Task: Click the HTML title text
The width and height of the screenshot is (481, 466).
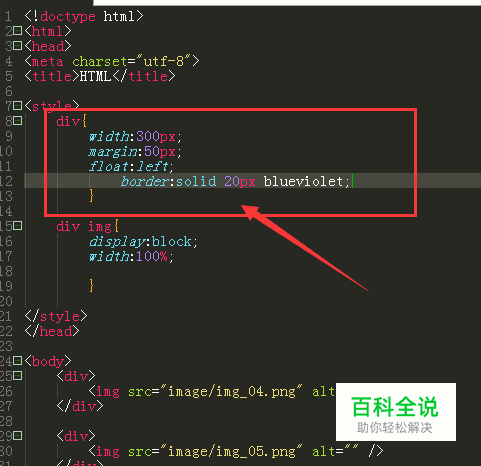Action: [95, 76]
